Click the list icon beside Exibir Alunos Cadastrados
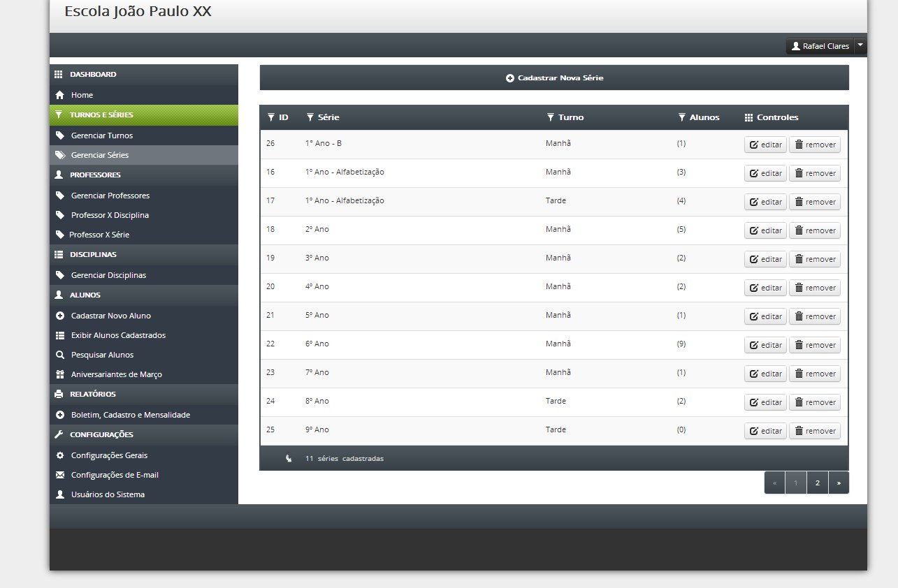Image resolution: width=898 pixels, height=588 pixels. (59, 335)
